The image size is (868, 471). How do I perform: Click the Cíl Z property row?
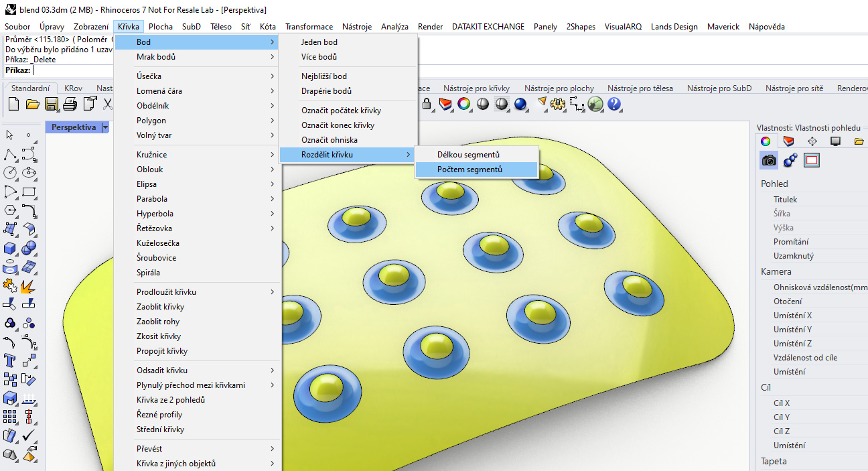[x=812, y=431]
